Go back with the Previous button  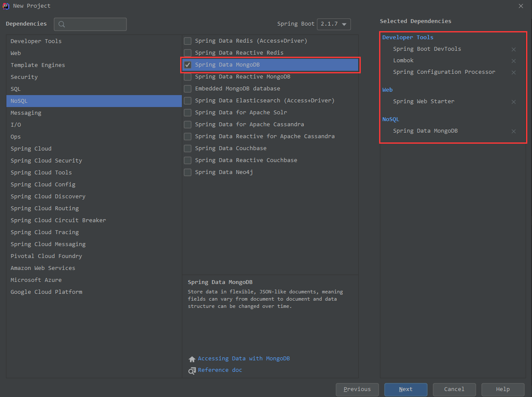point(357,389)
